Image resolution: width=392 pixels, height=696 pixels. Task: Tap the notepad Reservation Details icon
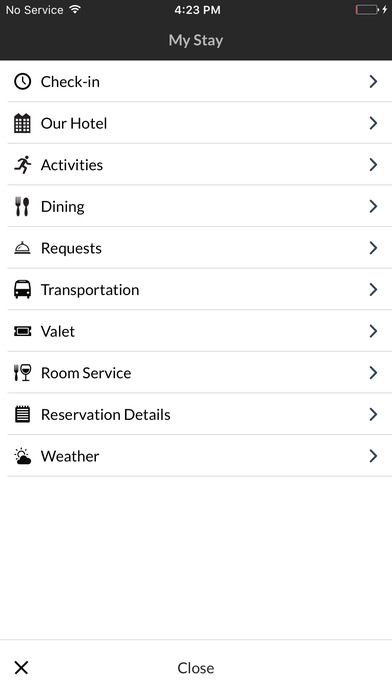coord(22,414)
